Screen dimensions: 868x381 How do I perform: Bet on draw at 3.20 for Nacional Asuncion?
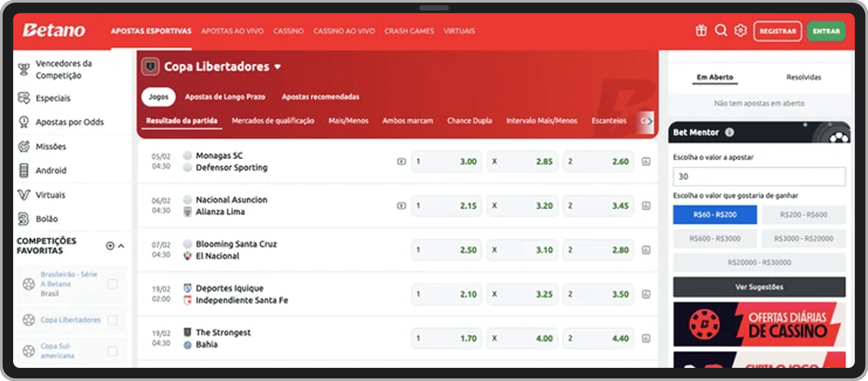coord(522,206)
